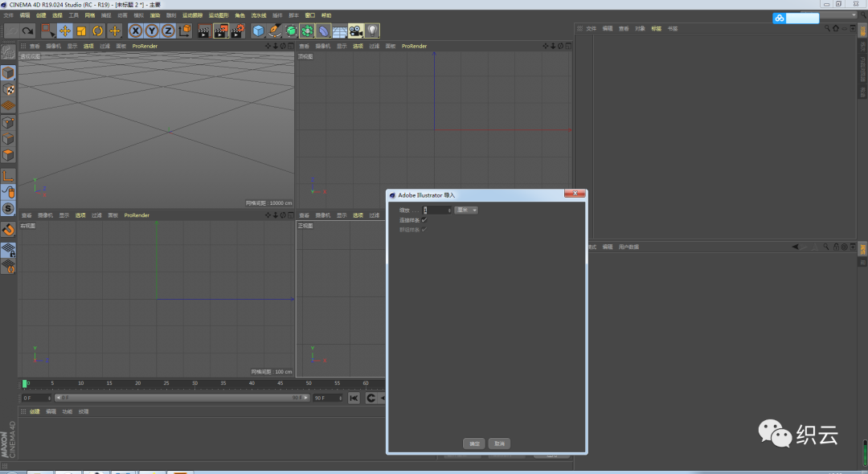Screen dimensions: 868x474
Task: Cancel the Adobe Illustrator import dialog
Action: [x=499, y=443]
